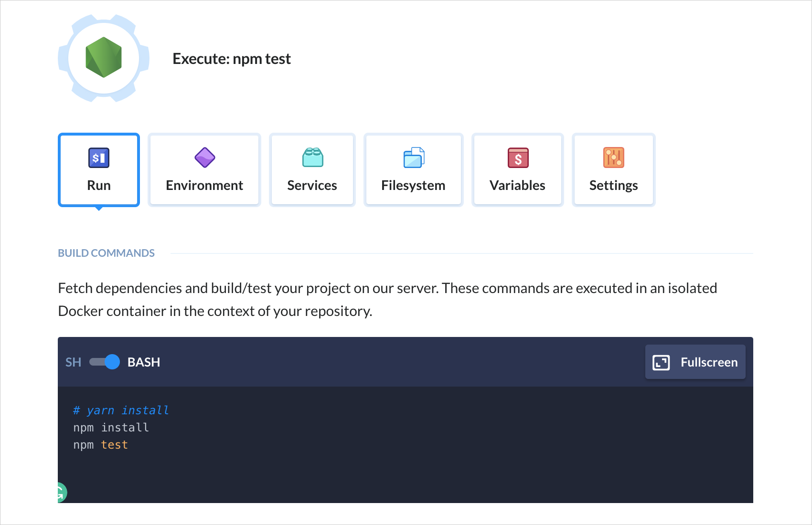
Task: Switch to the Environment tab label
Action: (x=204, y=185)
